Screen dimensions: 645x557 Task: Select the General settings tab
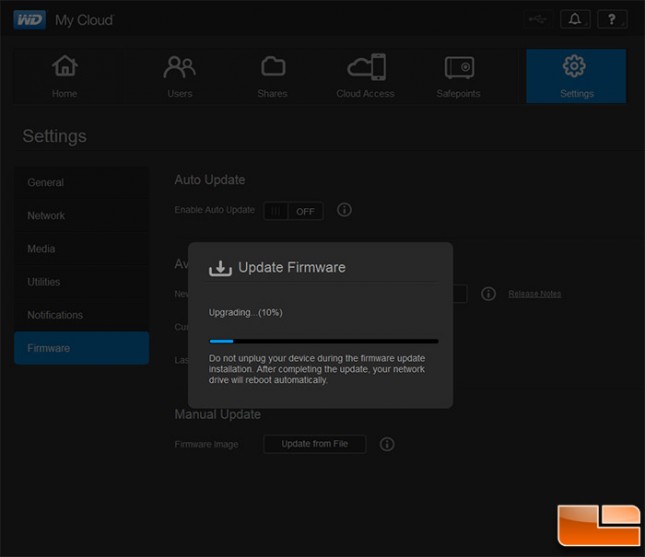point(46,183)
